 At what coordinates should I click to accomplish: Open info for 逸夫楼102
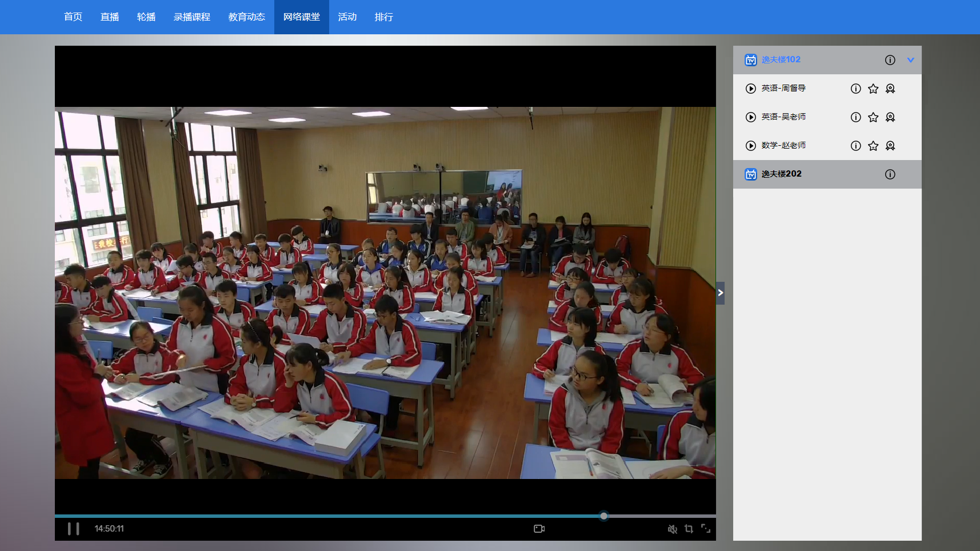[890, 60]
